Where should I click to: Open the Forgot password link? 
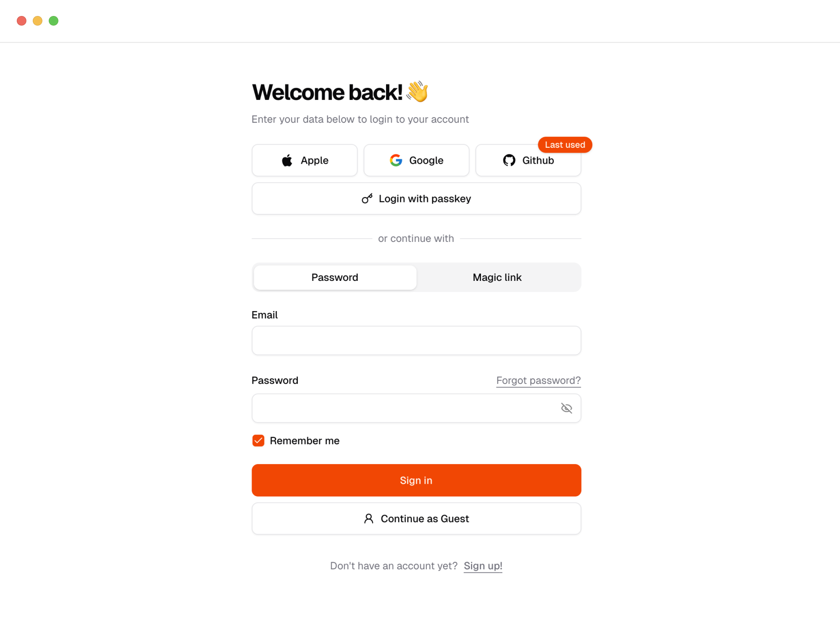[538, 380]
